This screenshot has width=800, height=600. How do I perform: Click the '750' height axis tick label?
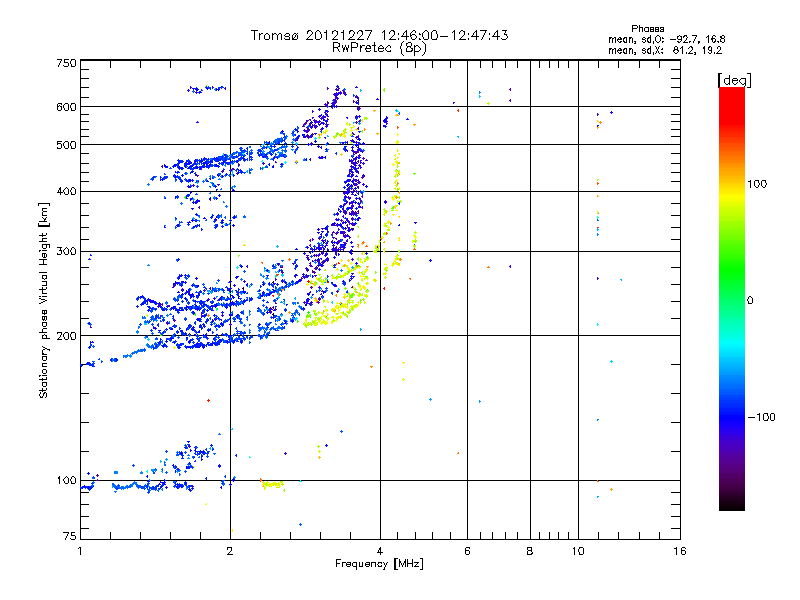pyautogui.click(x=66, y=63)
